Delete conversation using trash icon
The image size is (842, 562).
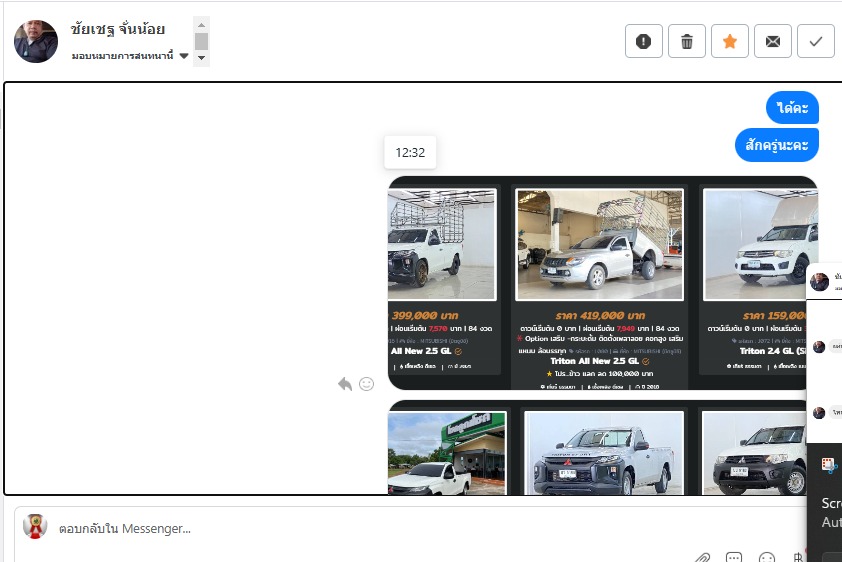[x=687, y=41]
